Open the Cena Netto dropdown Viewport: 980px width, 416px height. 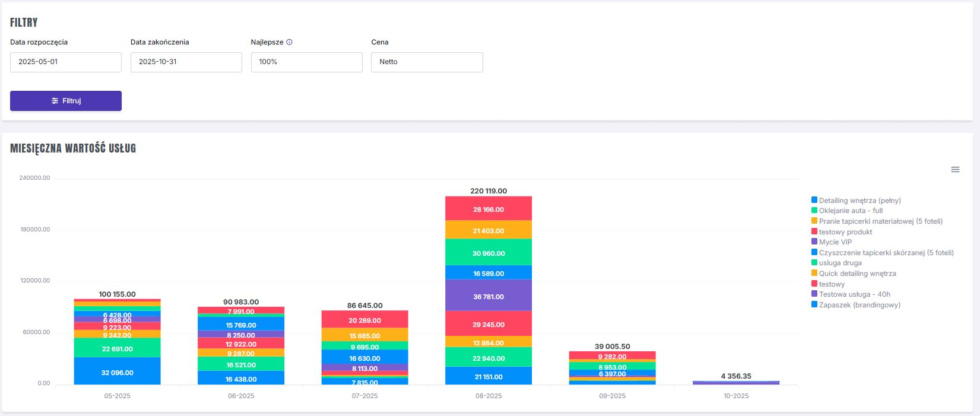427,62
